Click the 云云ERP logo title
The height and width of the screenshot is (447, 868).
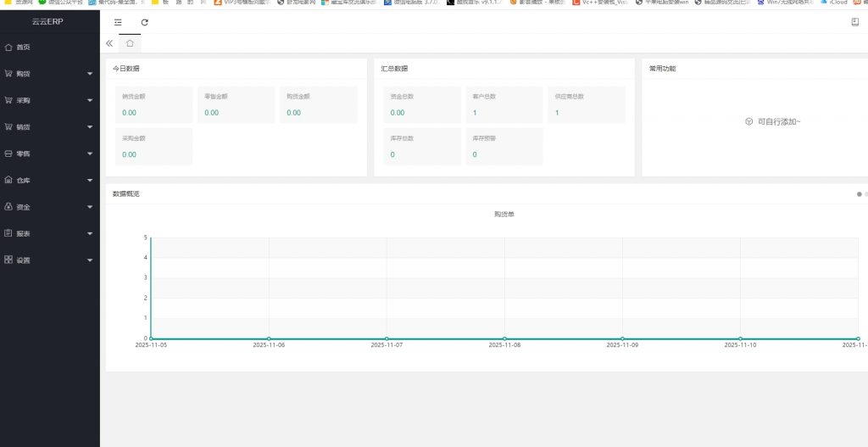tap(47, 21)
